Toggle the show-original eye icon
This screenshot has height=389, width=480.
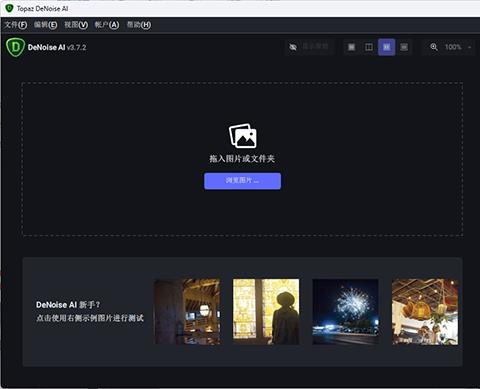coord(293,47)
